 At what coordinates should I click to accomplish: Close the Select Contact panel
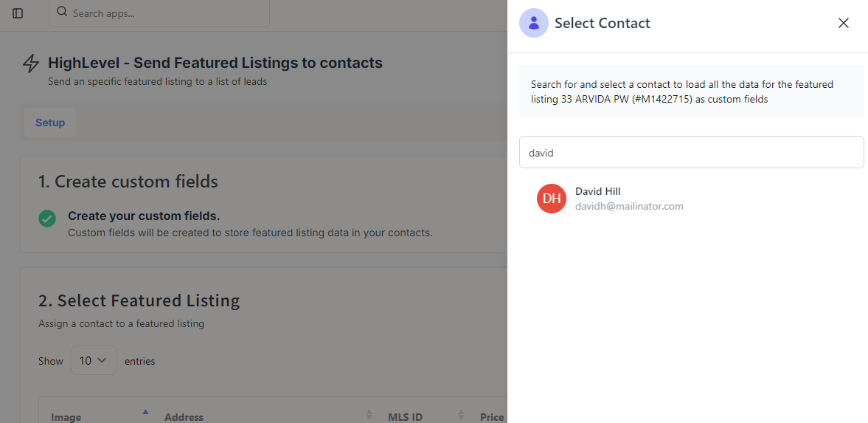tap(844, 23)
